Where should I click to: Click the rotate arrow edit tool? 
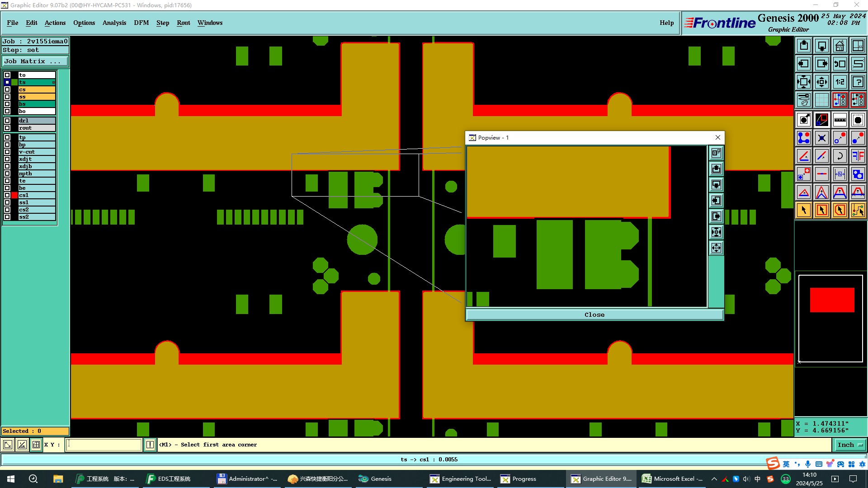[840, 156]
